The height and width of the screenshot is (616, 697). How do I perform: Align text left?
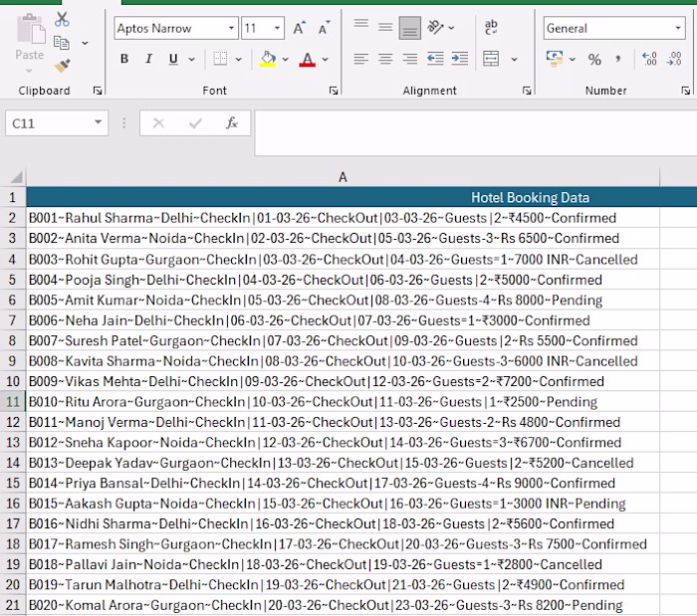pyautogui.click(x=360, y=59)
